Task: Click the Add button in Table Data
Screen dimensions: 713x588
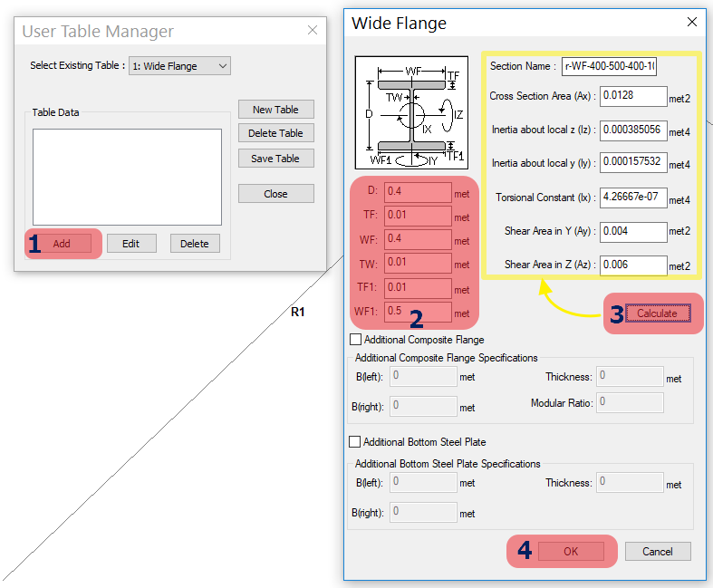Action: 62,244
